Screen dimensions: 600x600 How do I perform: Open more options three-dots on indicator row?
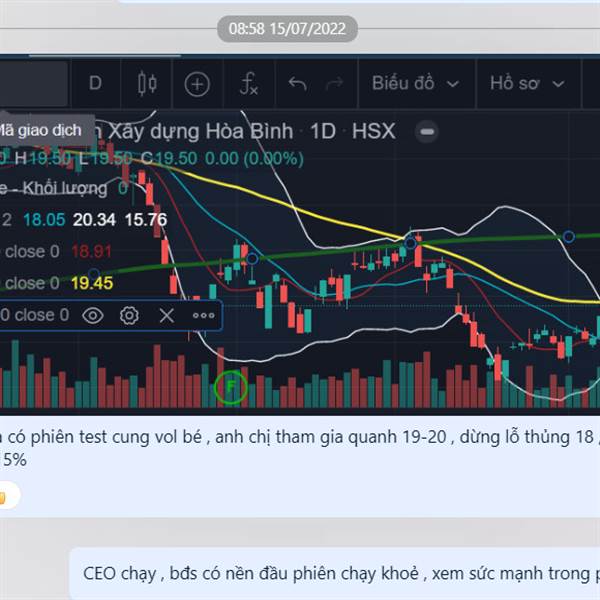(x=204, y=316)
